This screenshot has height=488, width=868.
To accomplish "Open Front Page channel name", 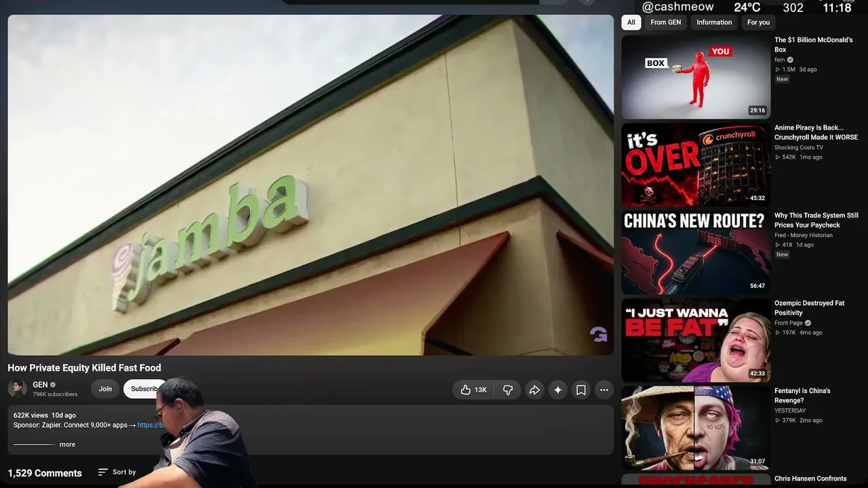I will [x=789, y=323].
